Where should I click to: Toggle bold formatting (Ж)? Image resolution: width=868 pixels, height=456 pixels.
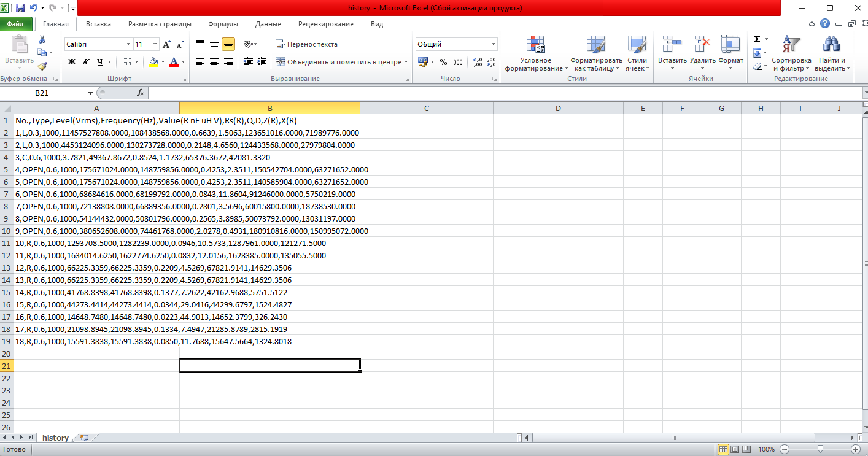(72, 62)
